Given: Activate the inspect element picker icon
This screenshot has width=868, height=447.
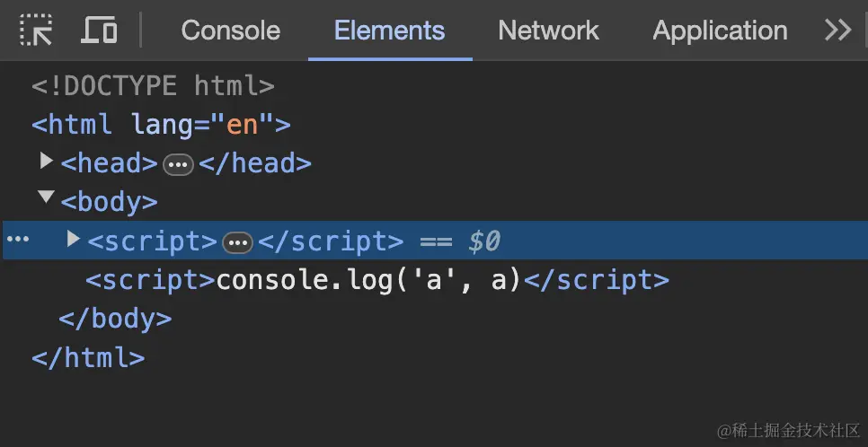Looking at the screenshot, I should (x=36, y=30).
